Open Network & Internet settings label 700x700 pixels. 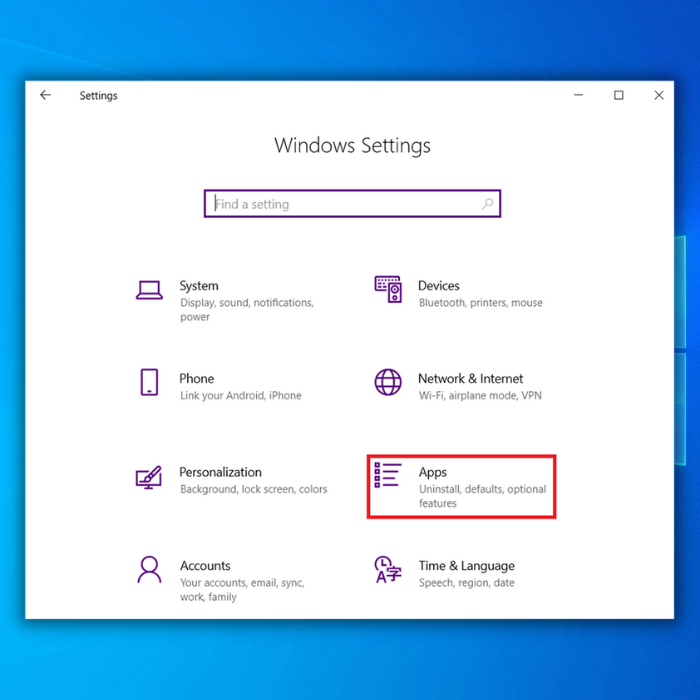pyautogui.click(x=471, y=379)
